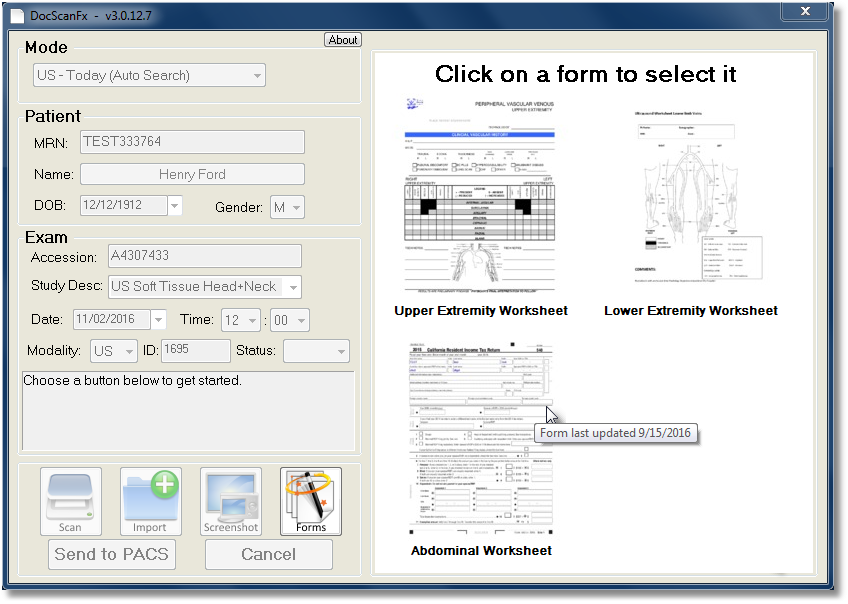Click the DocScanFx title bar document icon
Screen dimensions: 848x604
pyautogui.click(x=17, y=16)
